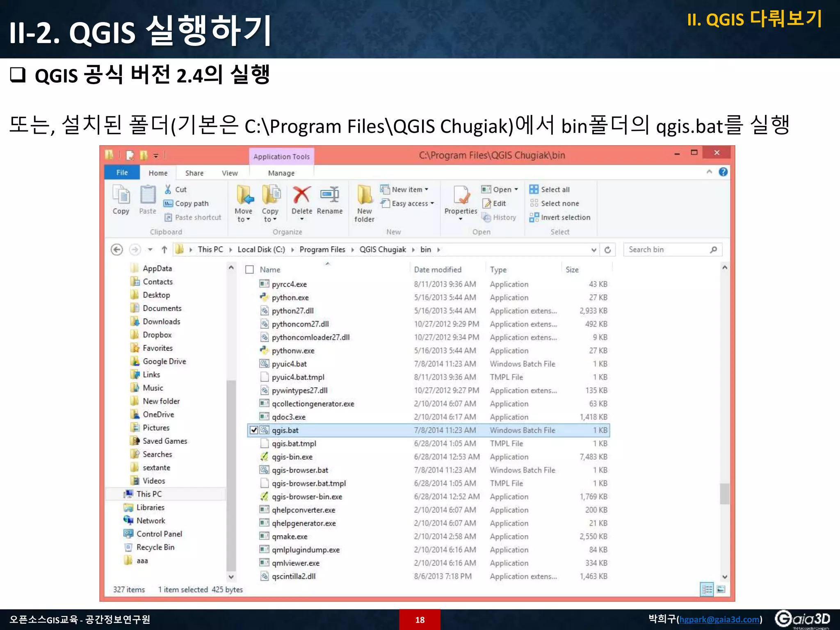Click the Rename icon
The image size is (840, 630).
pyautogui.click(x=330, y=194)
